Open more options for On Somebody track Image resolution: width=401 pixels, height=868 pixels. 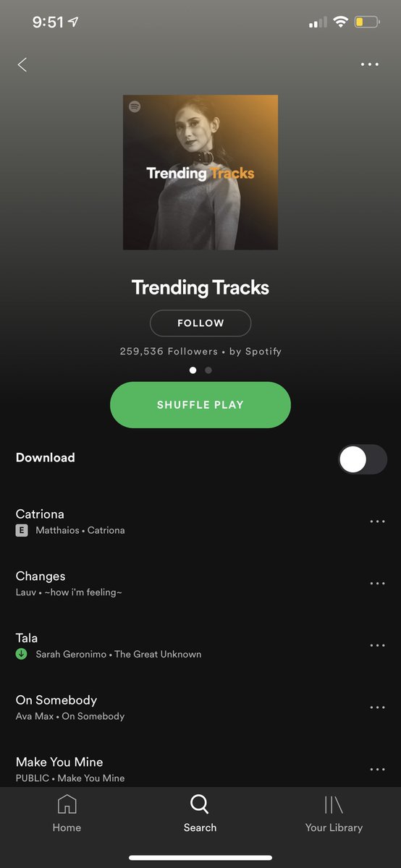click(x=377, y=707)
